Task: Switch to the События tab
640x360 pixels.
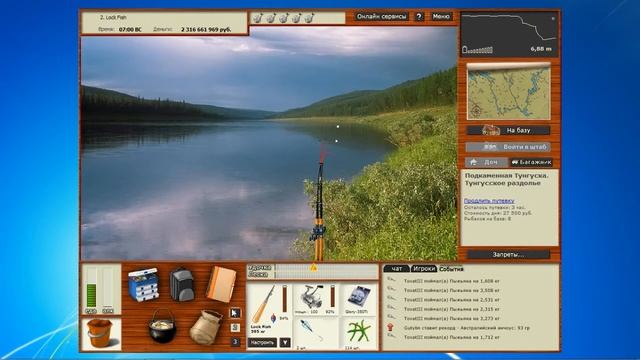Action: pos(451,269)
